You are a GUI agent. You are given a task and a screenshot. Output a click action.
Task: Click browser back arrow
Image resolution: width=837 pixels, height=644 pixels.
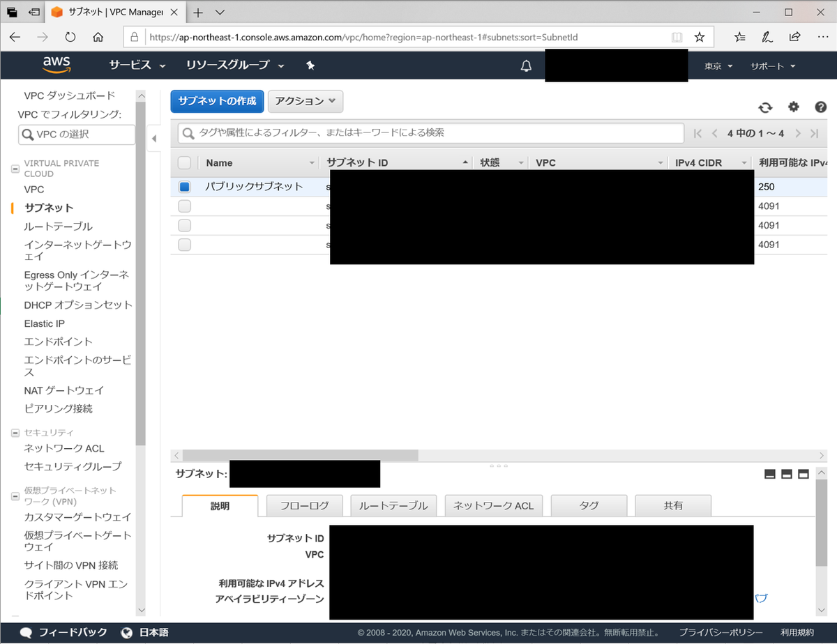(x=15, y=37)
